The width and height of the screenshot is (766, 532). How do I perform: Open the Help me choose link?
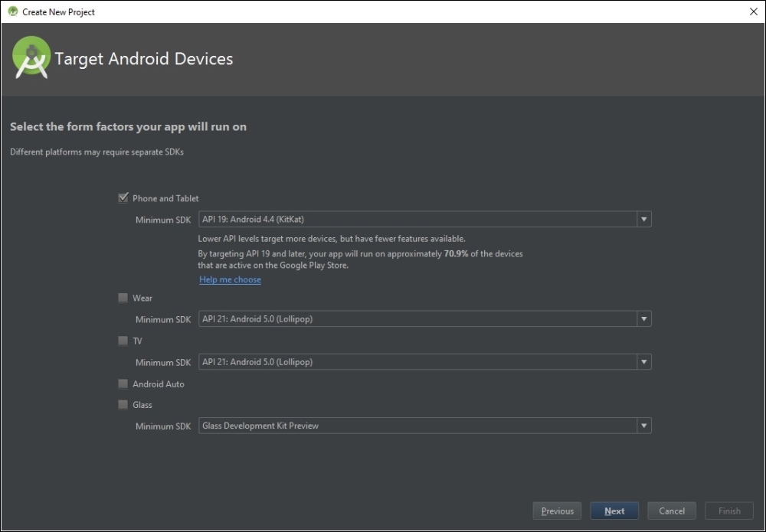point(230,279)
